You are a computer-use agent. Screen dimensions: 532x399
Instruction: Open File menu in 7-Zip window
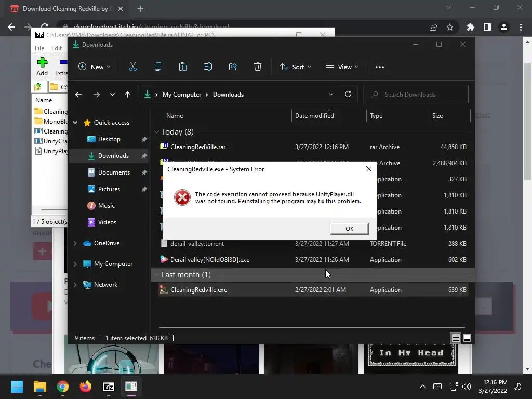(39, 48)
